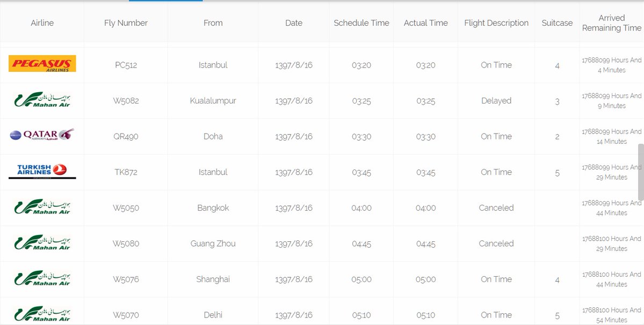This screenshot has height=325, width=644.
Task: Click the Doha origin cell
Action: pos(213,136)
